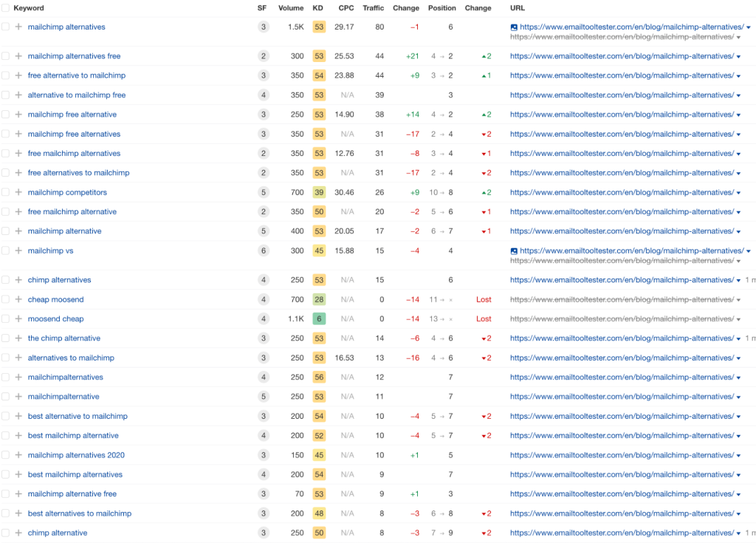Open keyword link 'best alternative to mailchimp'
Screen dimensions: 756x543
pos(78,416)
